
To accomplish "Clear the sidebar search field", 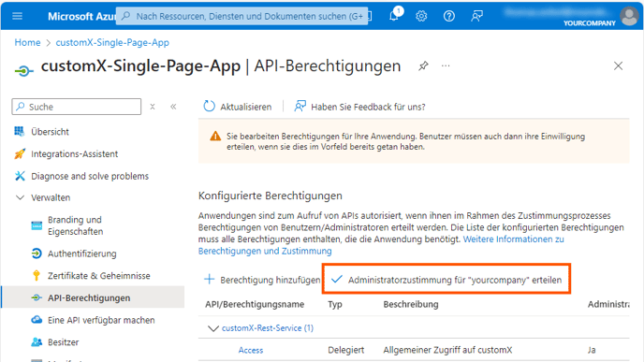I will pos(153,107).
